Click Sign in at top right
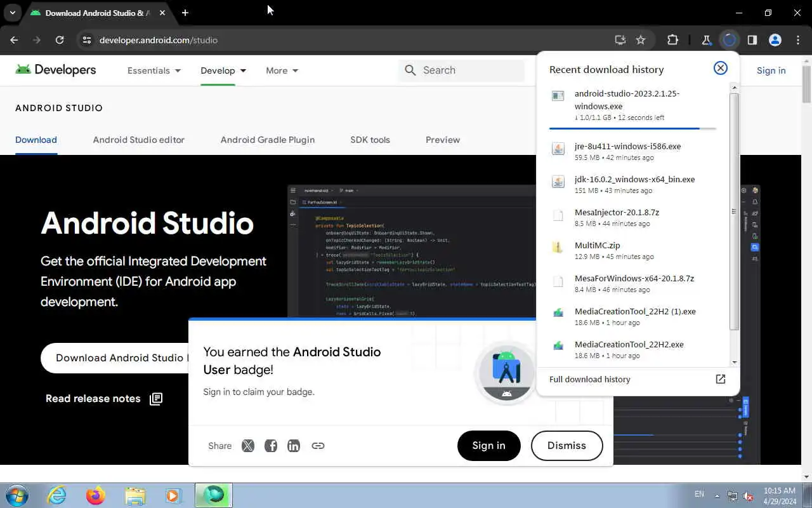Image resolution: width=812 pixels, height=508 pixels. [771, 70]
